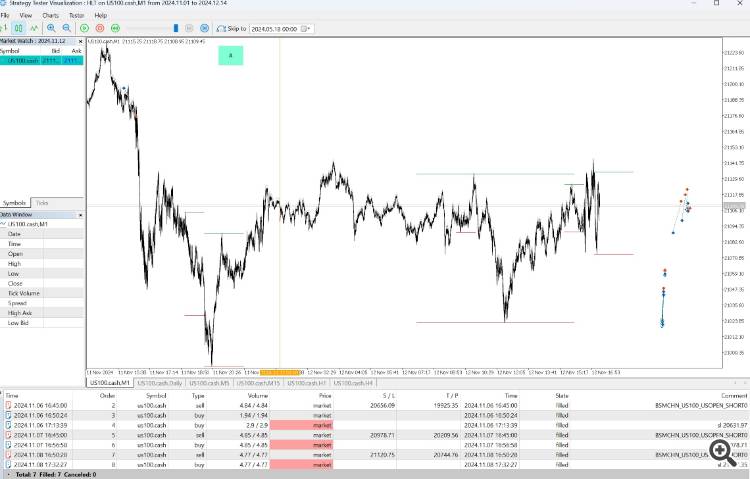Select the highlighted market price in order 4
The image size is (750, 479).
301,425
